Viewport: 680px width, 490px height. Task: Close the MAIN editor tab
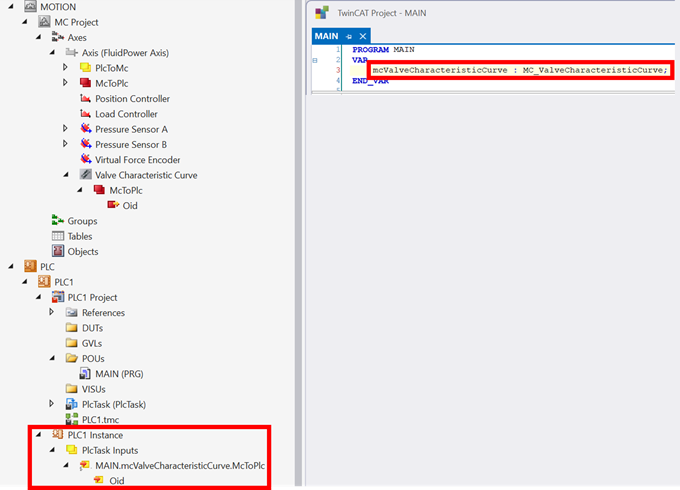(x=363, y=36)
